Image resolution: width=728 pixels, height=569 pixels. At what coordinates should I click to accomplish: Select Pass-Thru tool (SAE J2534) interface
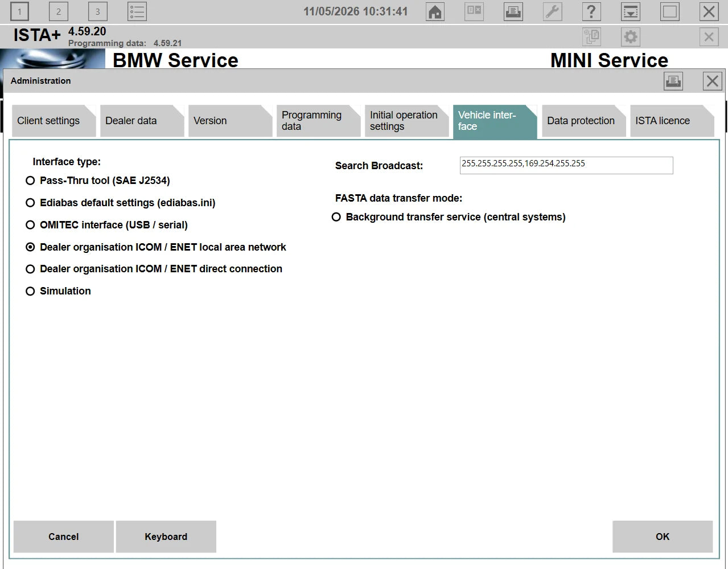point(98,181)
